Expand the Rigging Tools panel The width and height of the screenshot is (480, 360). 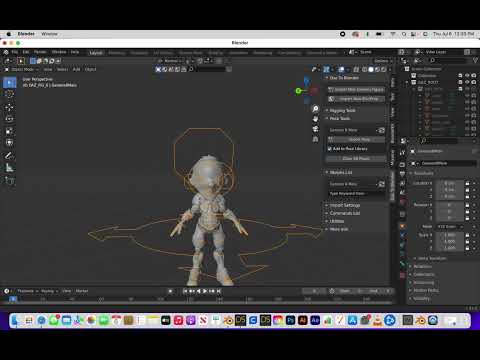(342, 110)
